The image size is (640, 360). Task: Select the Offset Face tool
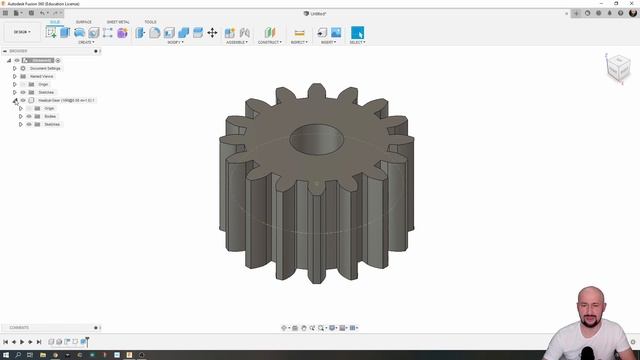(198, 33)
